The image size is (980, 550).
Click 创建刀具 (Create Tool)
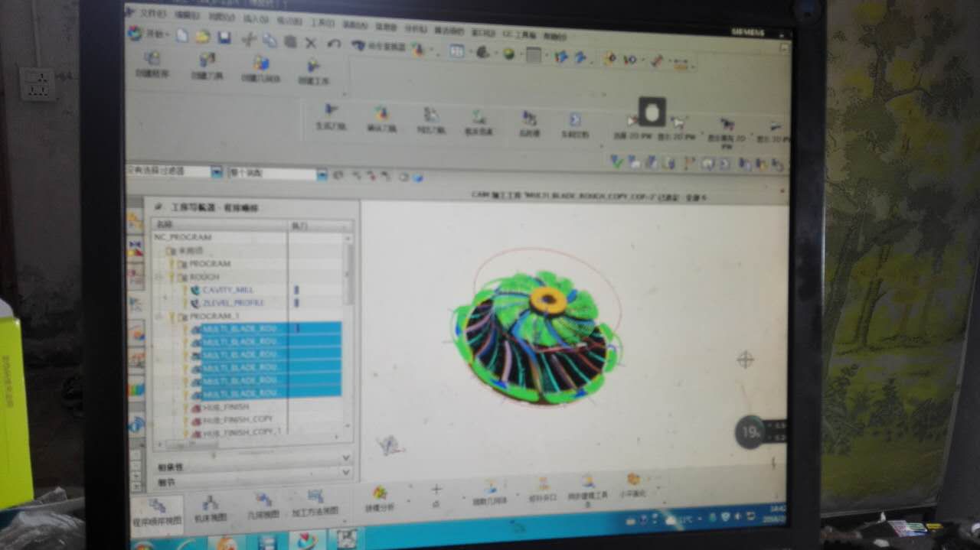(x=206, y=67)
